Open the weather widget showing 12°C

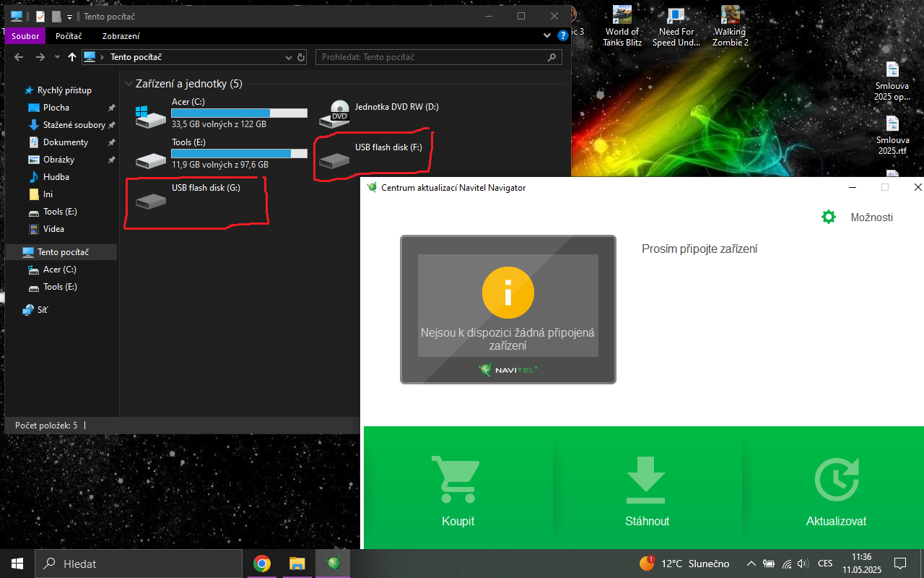tap(684, 564)
